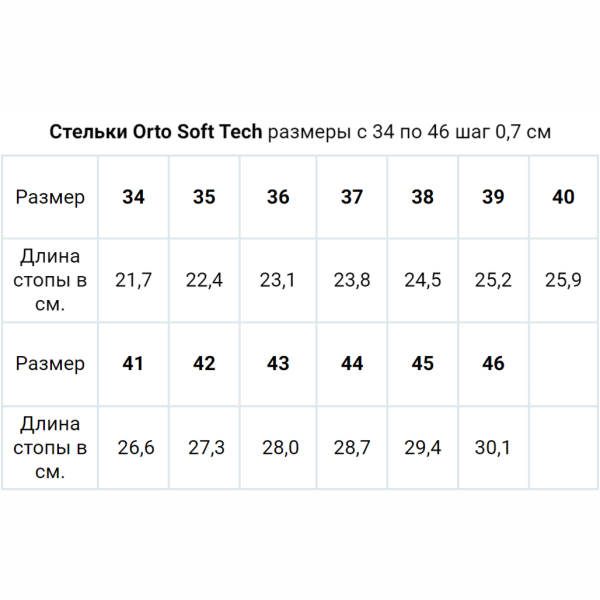The width and height of the screenshot is (600, 600).
Task: Select the size 41 cell
Action: pyautogui.click(x=134, y=363)
